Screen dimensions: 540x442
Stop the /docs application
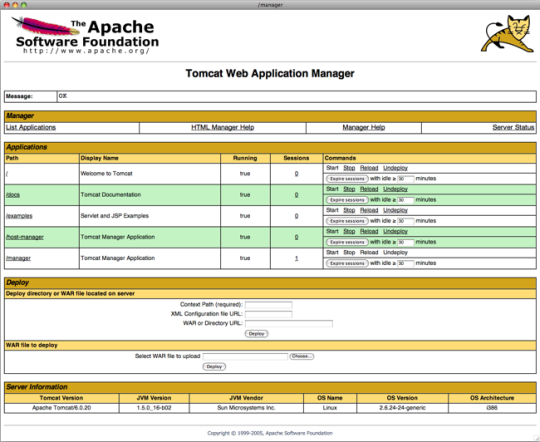(x=349, y=189)
